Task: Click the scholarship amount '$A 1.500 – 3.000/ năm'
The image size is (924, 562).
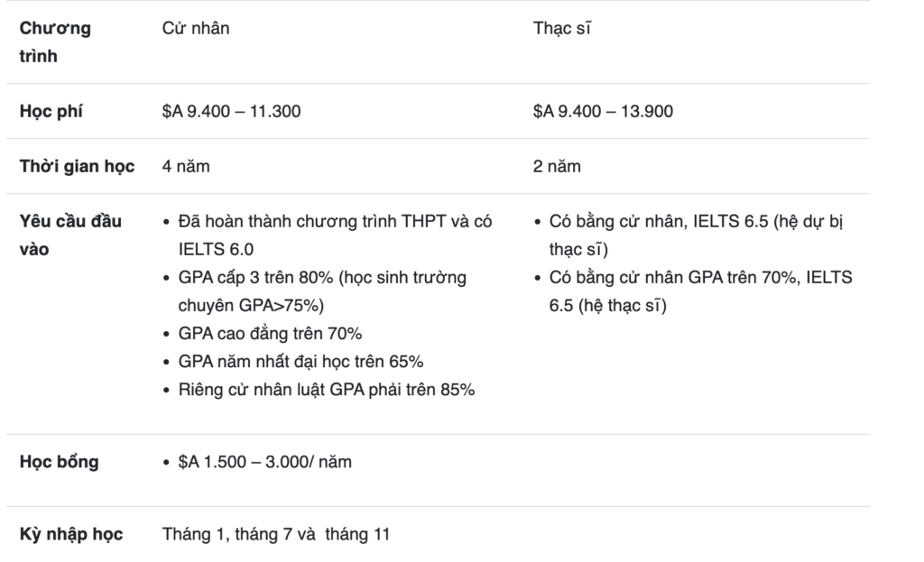Action: [265, 462]
